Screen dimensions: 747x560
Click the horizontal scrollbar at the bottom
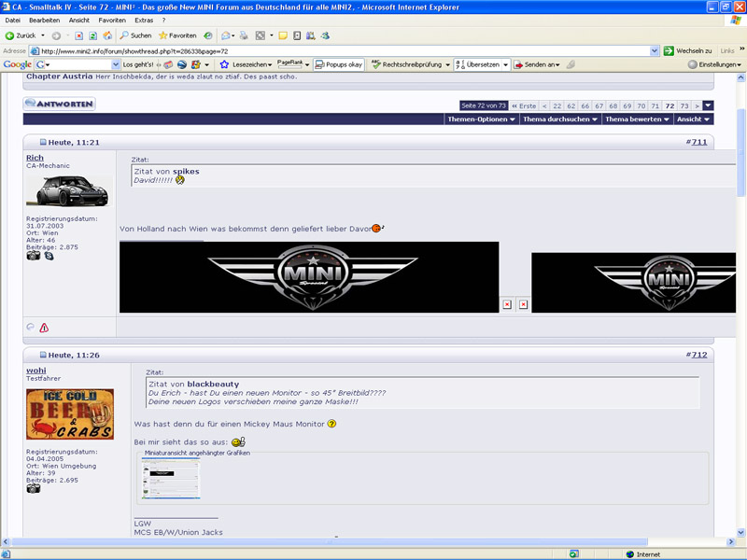(329, 541)
